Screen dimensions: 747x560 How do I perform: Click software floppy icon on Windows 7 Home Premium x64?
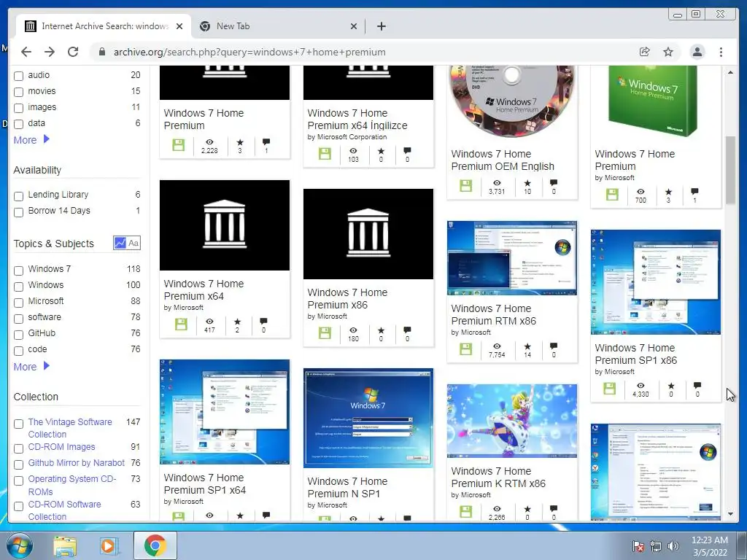click(x=181, y=324)
